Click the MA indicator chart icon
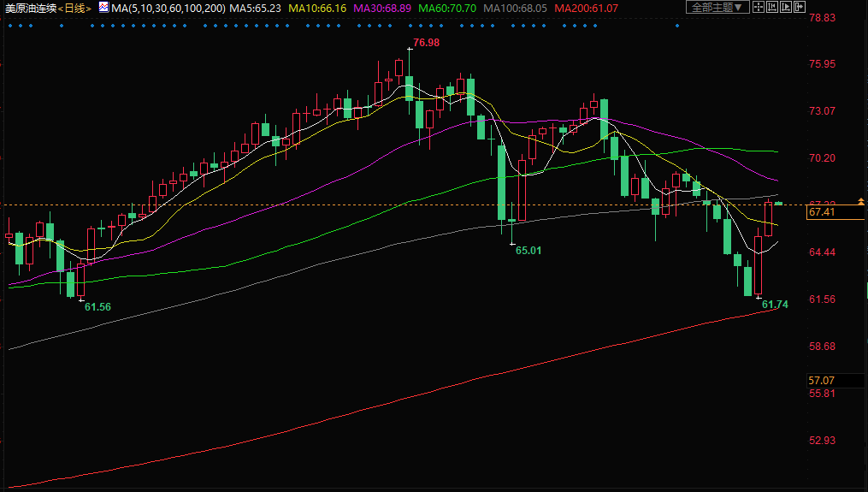 pyautogui.click(x=103, y=7)
